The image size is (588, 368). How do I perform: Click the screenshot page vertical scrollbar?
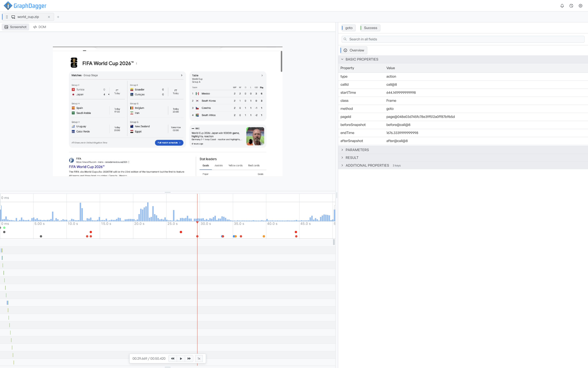tap(281, 61)
